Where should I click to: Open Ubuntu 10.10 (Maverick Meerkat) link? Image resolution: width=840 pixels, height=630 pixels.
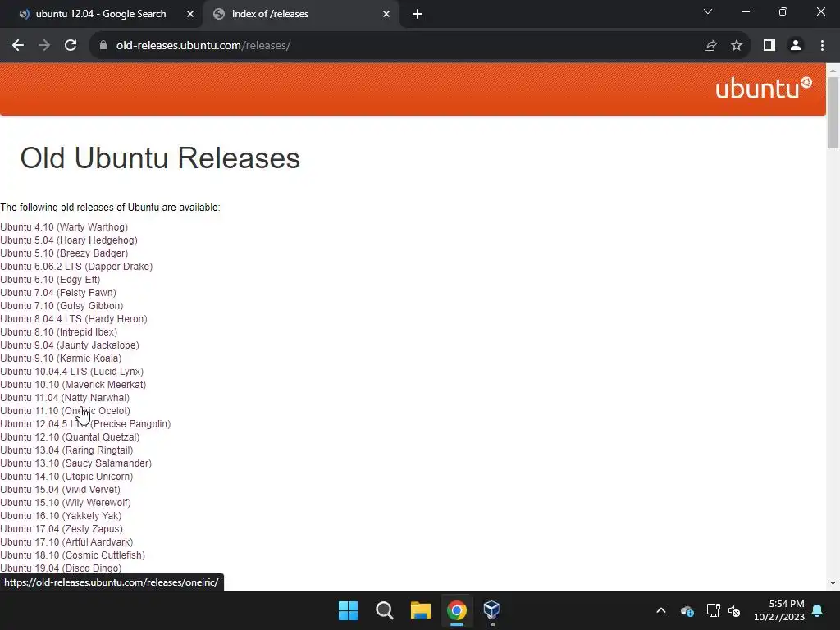coord(73,385)
